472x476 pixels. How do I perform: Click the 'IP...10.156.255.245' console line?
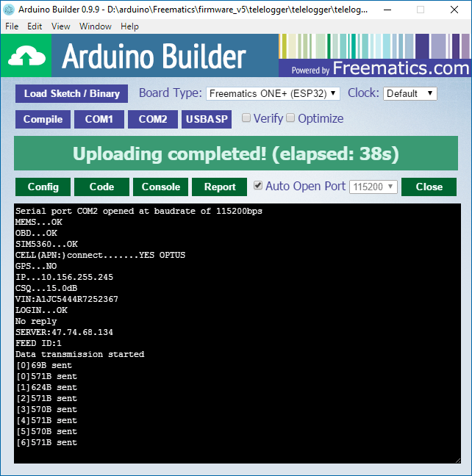(64, 277)
